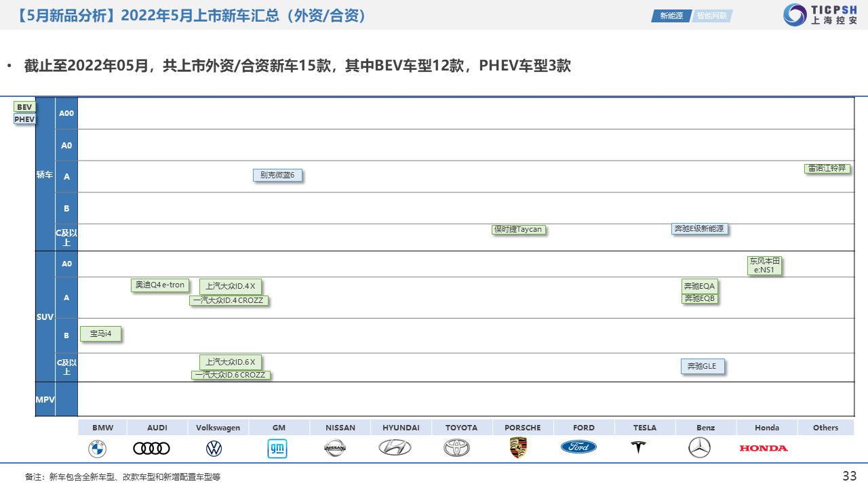Select the 智能网联 tab
868x488 pixels.
coord(711,16)
